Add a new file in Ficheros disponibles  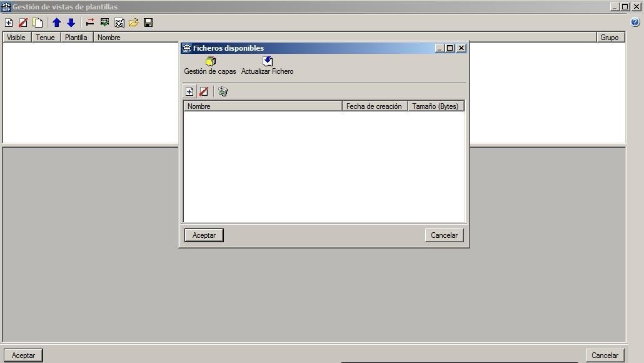[x=189, y=91]
